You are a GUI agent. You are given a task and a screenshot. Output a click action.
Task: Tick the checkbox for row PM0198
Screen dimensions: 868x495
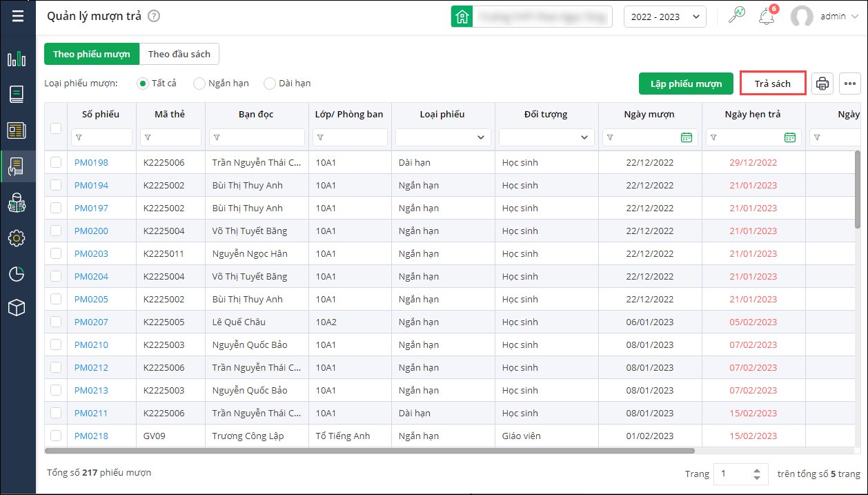(x=56, y=162)
